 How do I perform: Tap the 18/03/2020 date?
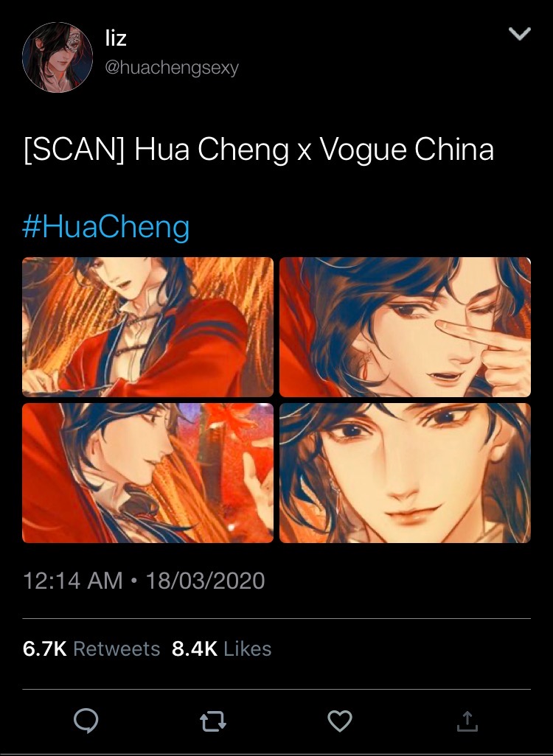[x=205, y=580]
